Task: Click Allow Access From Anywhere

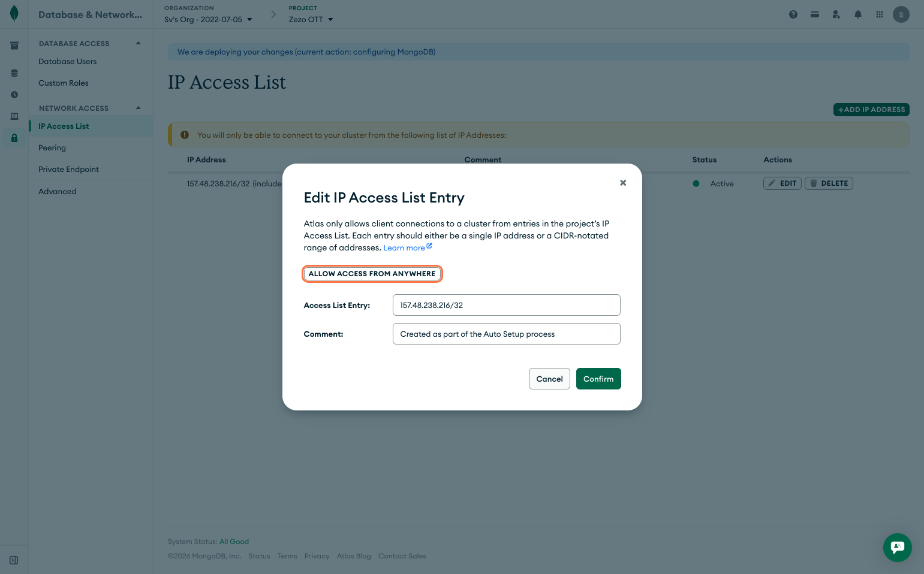Action: click(x=372, y=273)
